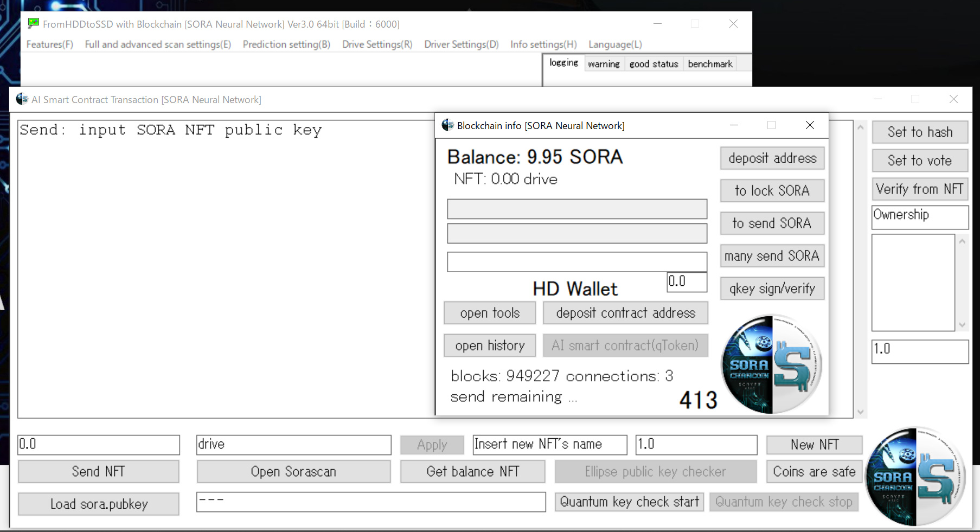Click the Quantum key check start button

(629, 502)
